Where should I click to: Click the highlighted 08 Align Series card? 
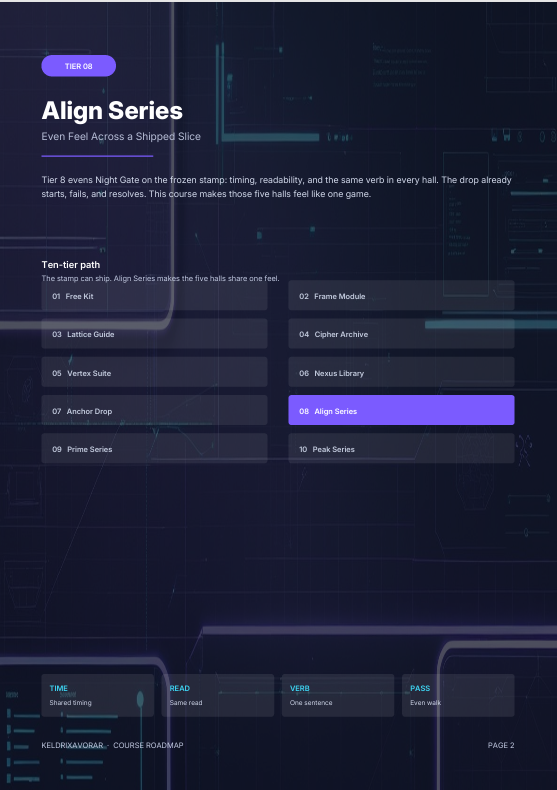point(401,411)
